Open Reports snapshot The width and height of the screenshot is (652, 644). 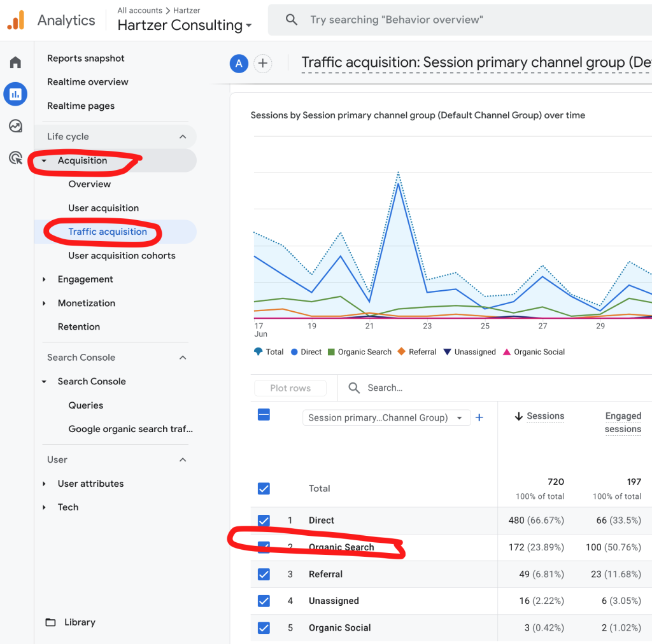(x=86, y=59)
